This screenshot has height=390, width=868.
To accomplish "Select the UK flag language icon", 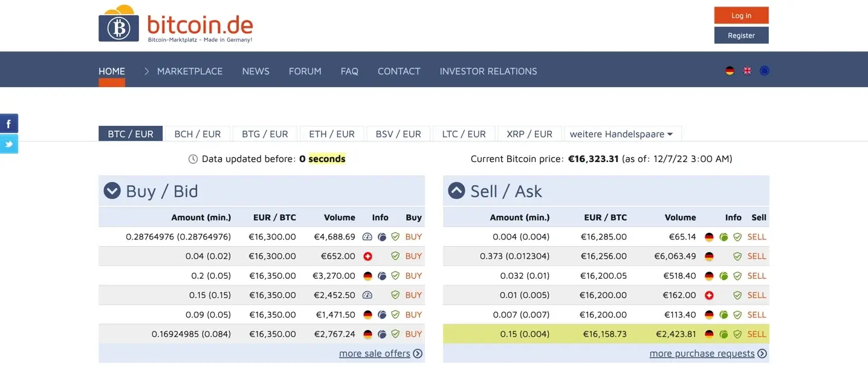I will click(x=747, y=71).
